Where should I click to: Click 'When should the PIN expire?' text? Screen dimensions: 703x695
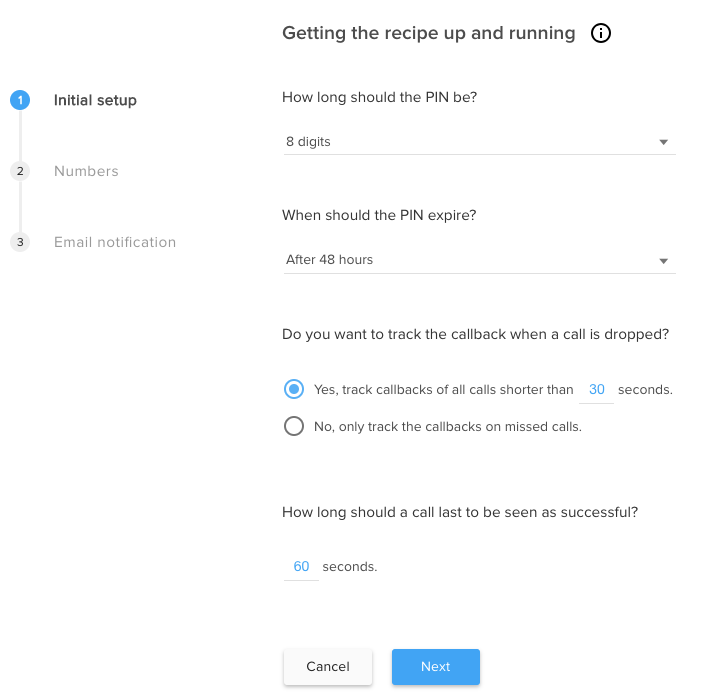click(379, 215)
